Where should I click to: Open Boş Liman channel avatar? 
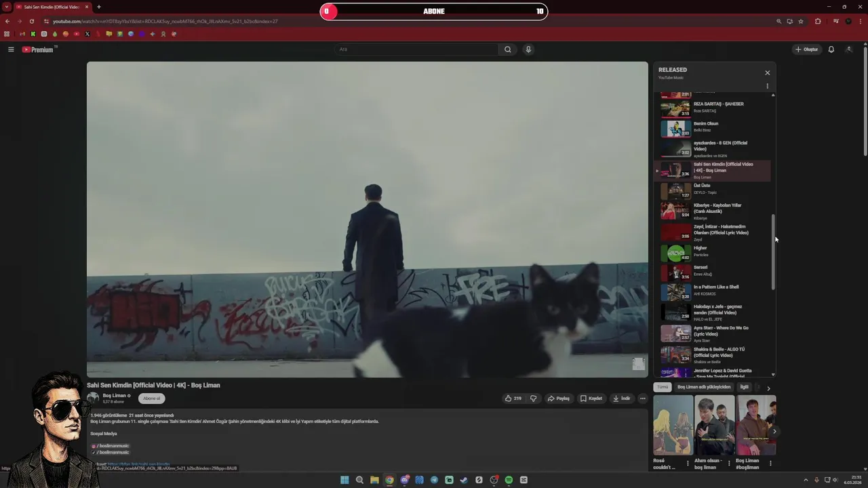[x=93, y=399]
